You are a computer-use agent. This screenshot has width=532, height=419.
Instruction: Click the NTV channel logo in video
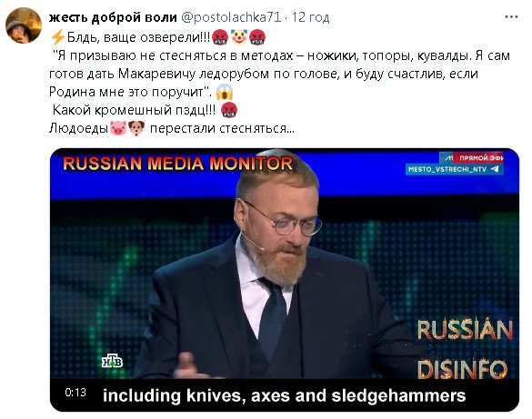point(112,362)
